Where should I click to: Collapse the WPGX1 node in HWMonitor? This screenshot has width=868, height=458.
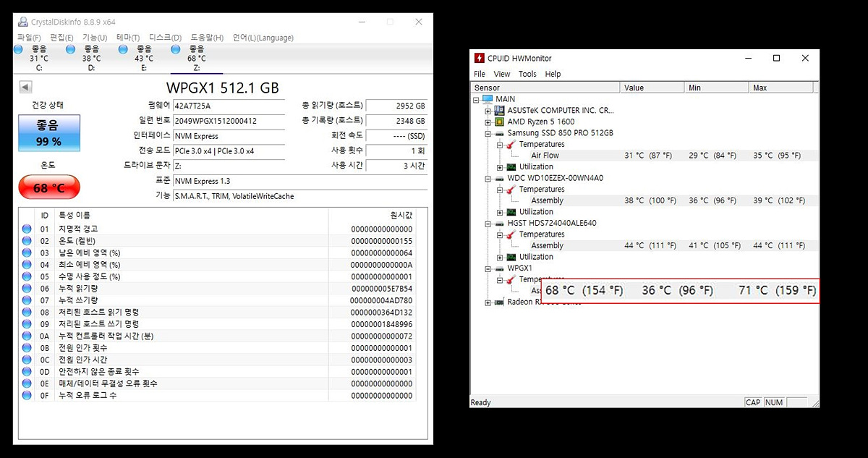click(488, 268)
